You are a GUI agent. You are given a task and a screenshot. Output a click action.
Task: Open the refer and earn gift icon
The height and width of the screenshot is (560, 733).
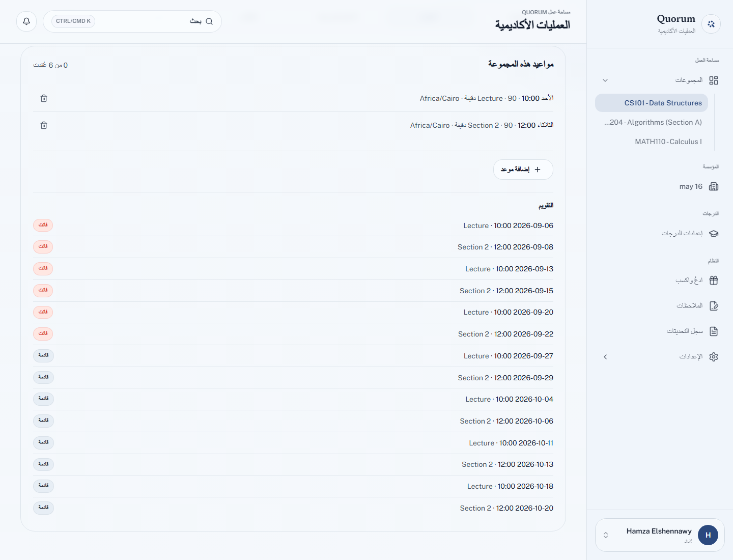(x=714, y=281)
